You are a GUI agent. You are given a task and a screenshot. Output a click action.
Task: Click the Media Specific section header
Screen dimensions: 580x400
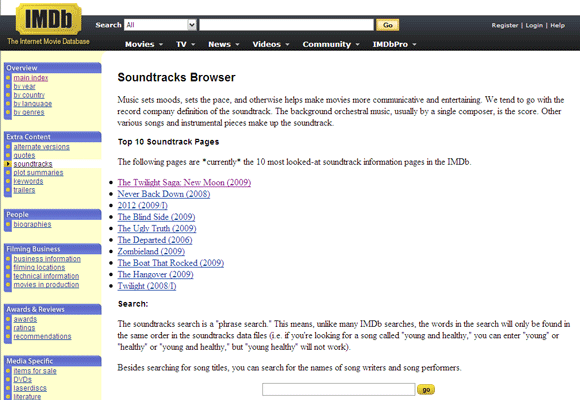(53, 361)
